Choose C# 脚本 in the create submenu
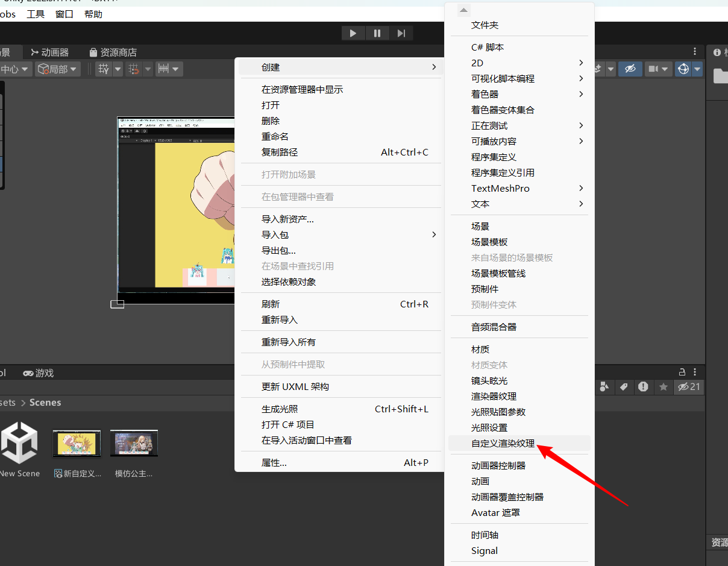The width and height of the screenshot is (728, 566). click(x=519, y=47)
